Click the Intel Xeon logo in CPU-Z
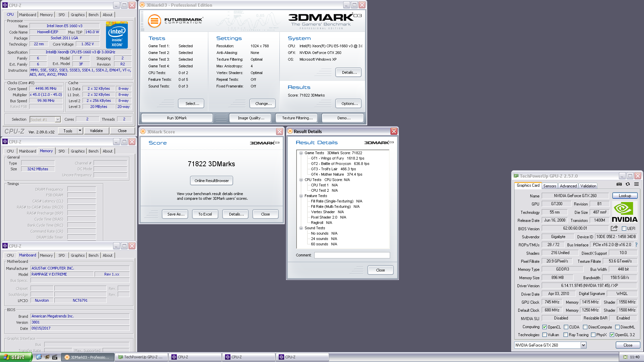644x362 pixels. [117, 35]
